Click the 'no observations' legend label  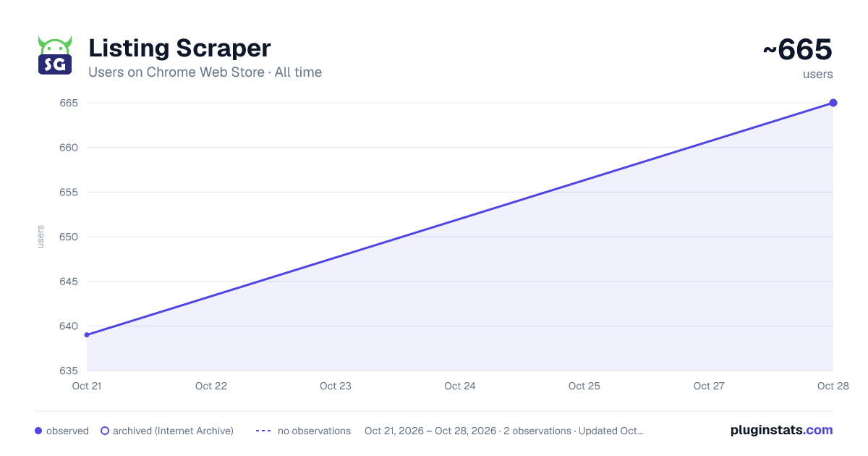coord(314,431)
